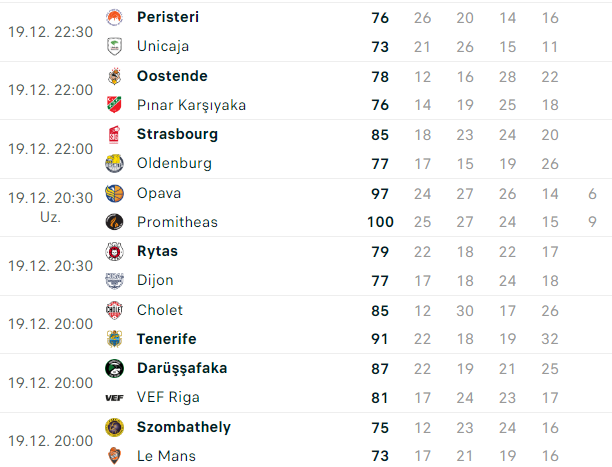The width and height of the screenshot is (612, 467).
Task: Open the Tenerife team name link
Action: (x=167, y=339)
